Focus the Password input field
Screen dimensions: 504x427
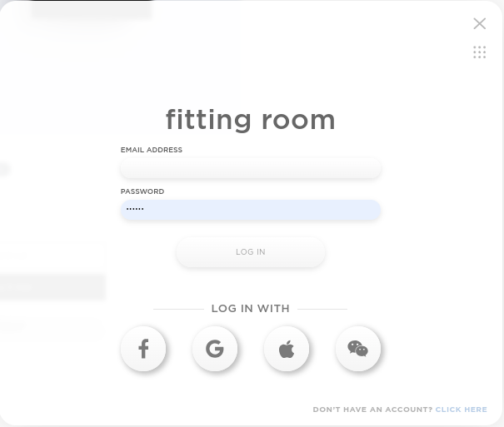(x=250, y=210)
